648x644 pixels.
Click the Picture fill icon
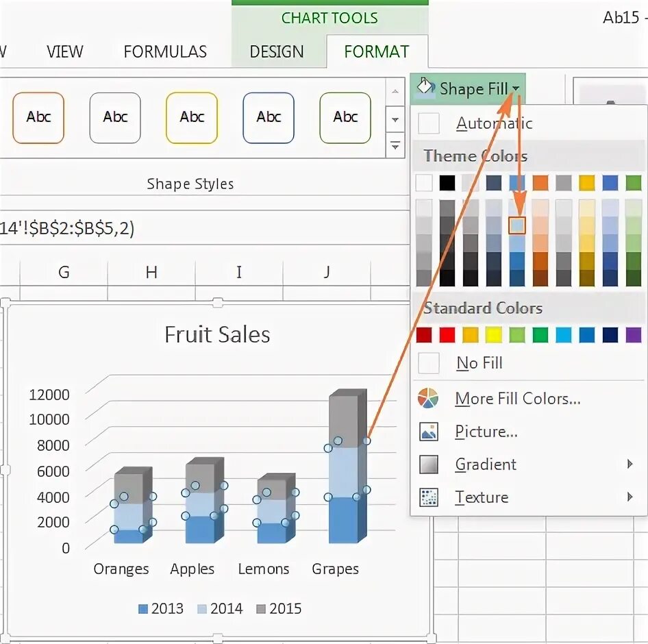click(429, 432)
